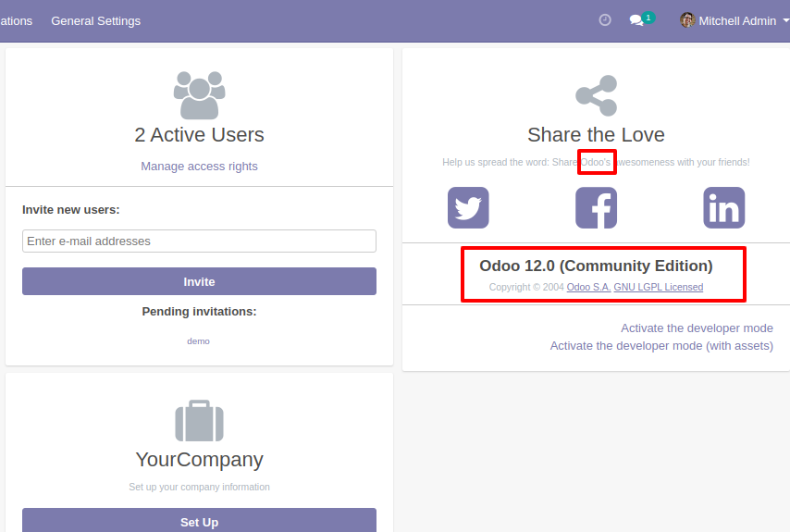790x532 pixels.
Task: Click the Invite button
Action: [x=199, y=281]
